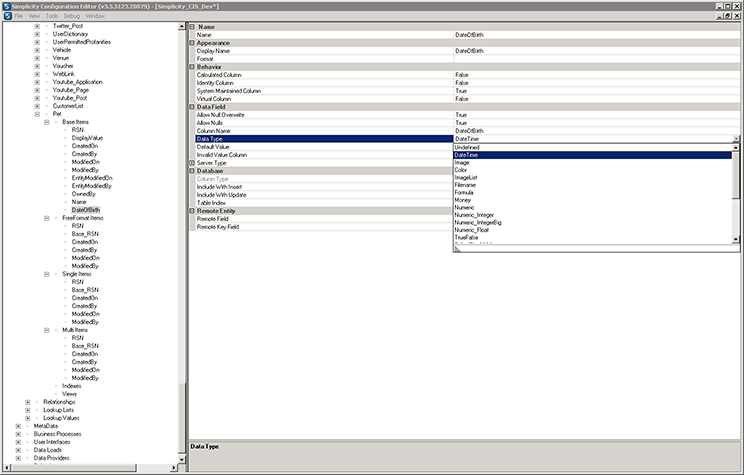Collapse the Data Field category
744x475 pixels.
pos(192,107)
